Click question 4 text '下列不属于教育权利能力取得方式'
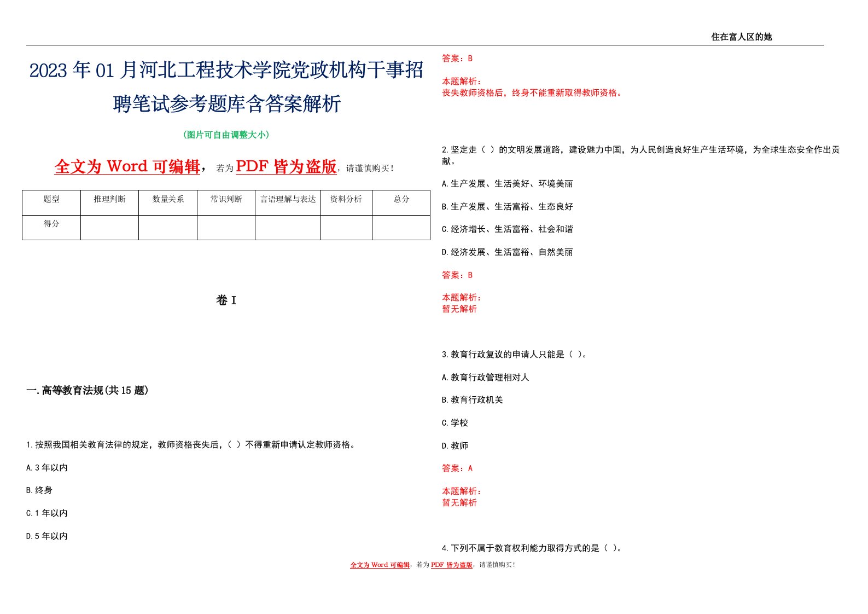The image size is (868, 614). (x=532, y=548)
